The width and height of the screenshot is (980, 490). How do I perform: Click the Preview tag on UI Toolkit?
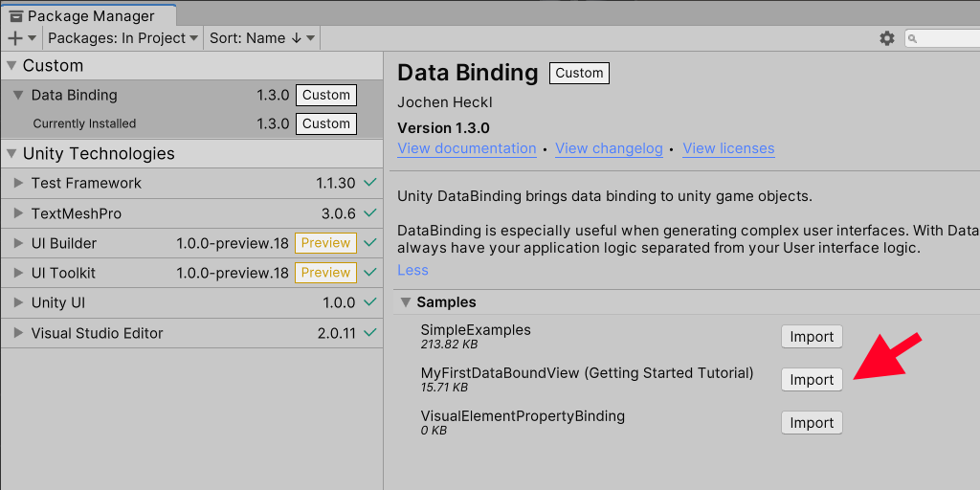[x=325, y=273]
